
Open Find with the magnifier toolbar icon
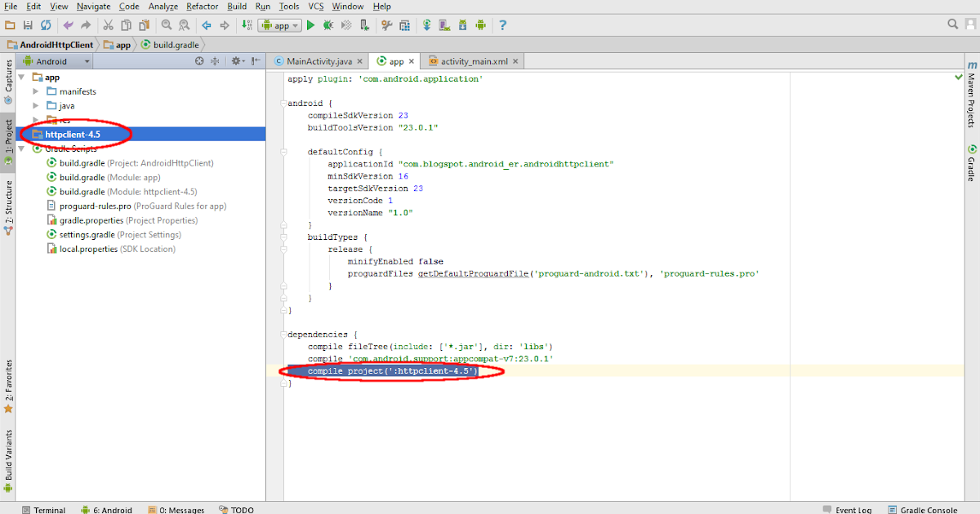coord(167,25)
